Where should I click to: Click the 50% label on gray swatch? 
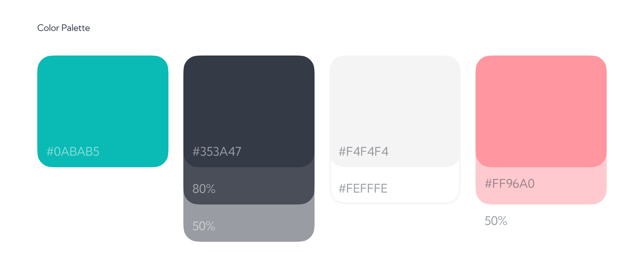click(x=204, y=226)
